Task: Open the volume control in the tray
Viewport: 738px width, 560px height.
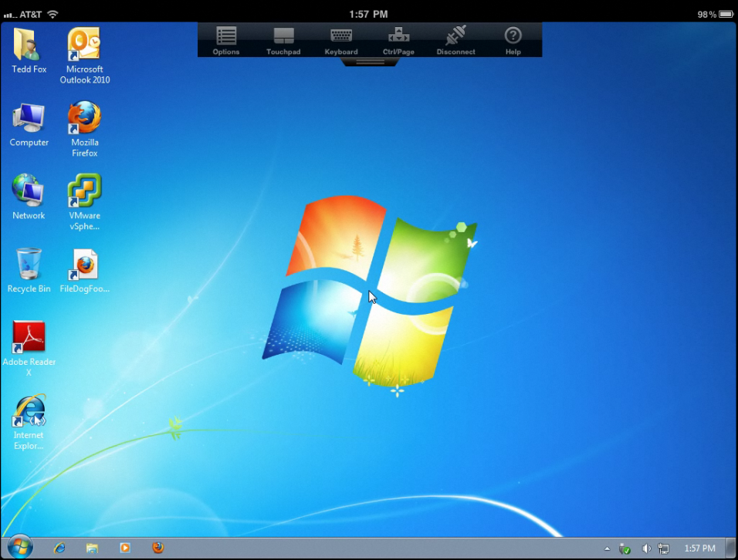Action: (x=646, y=548)
